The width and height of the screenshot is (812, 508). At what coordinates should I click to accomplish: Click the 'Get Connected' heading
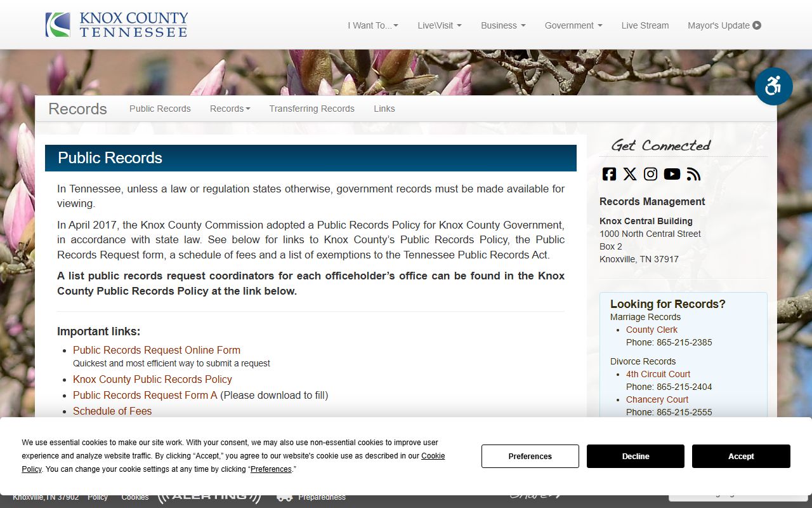coord(660,145)
